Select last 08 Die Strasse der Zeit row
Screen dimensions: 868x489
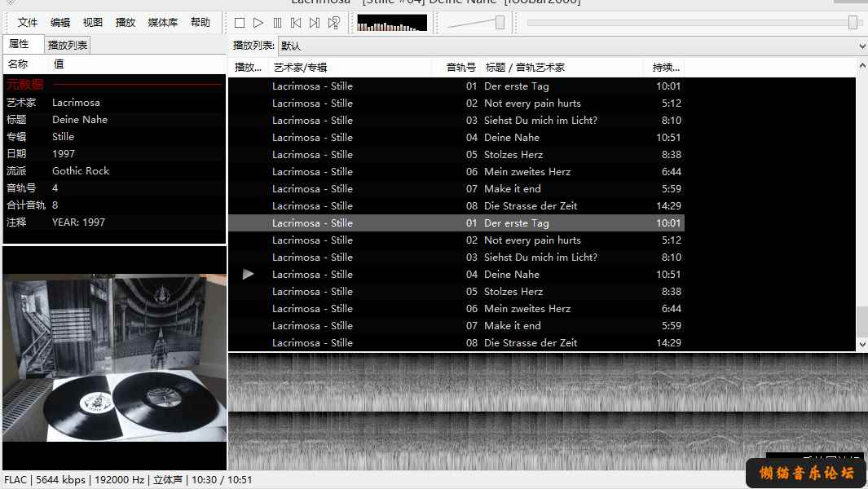click(456, 343)
